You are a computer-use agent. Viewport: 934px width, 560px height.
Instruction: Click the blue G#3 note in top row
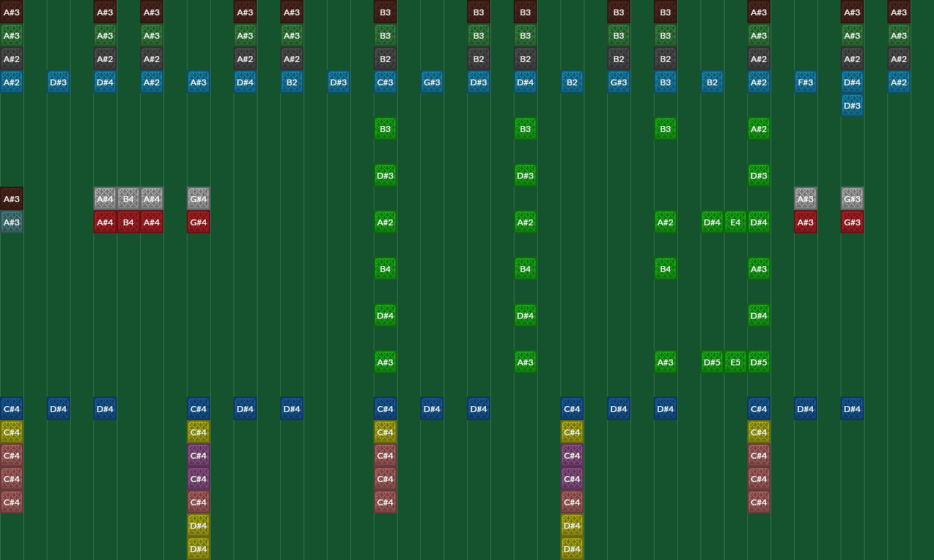[431, 82]
